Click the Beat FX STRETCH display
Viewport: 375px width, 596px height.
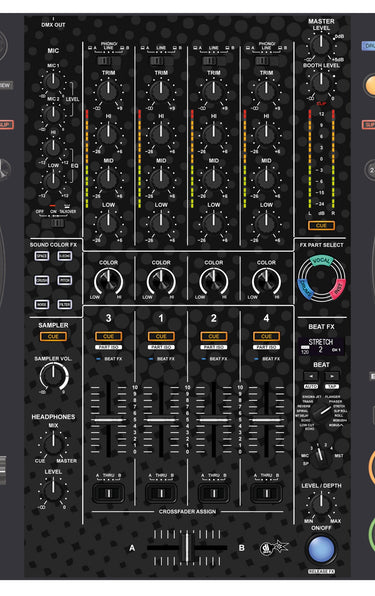321,346
